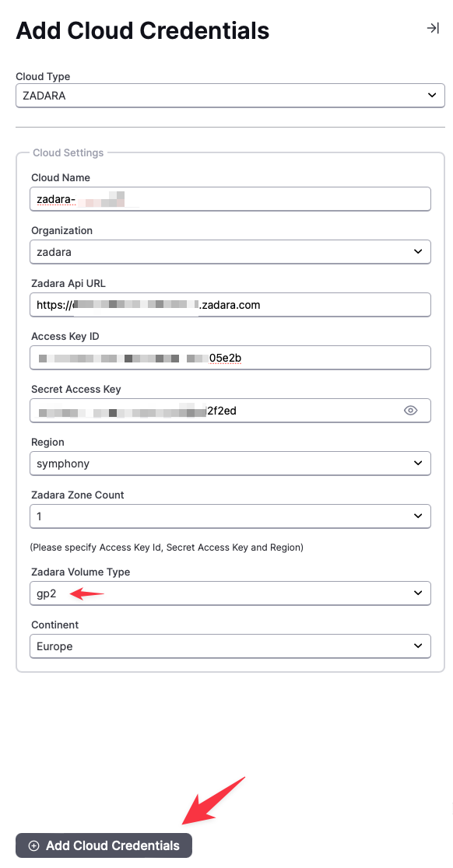Collapse the side panel using arrow icon

tap(433, 28)
